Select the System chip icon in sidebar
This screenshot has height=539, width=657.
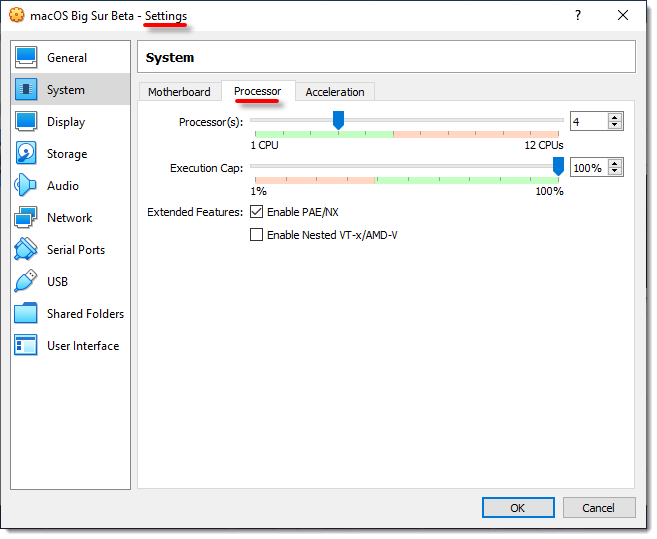26,89
